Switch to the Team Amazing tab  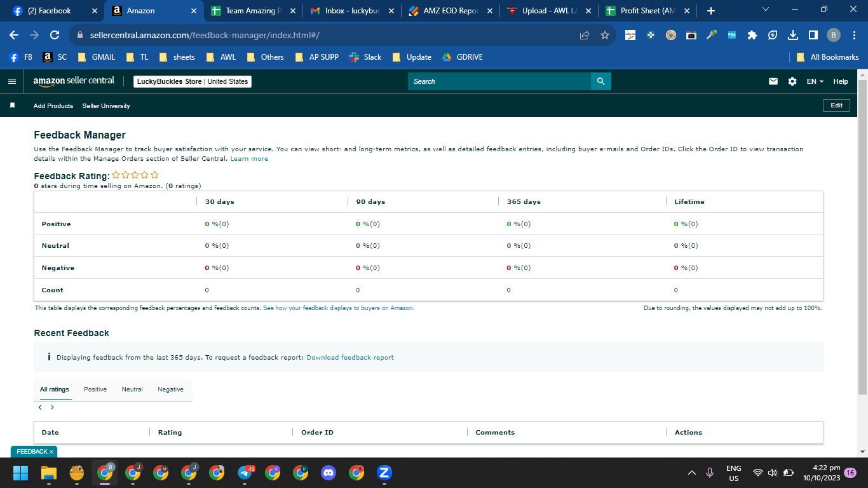[253, 11]
